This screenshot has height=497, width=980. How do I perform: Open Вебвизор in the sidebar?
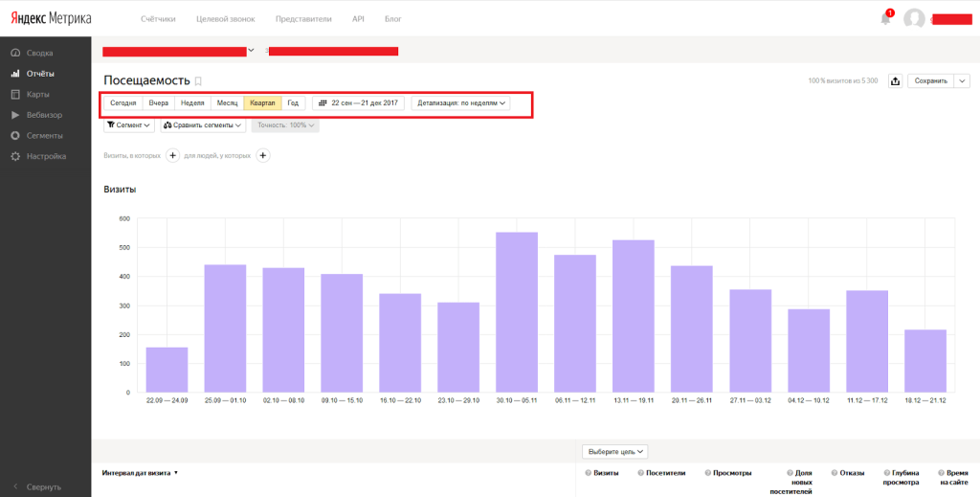pos(44,115)
